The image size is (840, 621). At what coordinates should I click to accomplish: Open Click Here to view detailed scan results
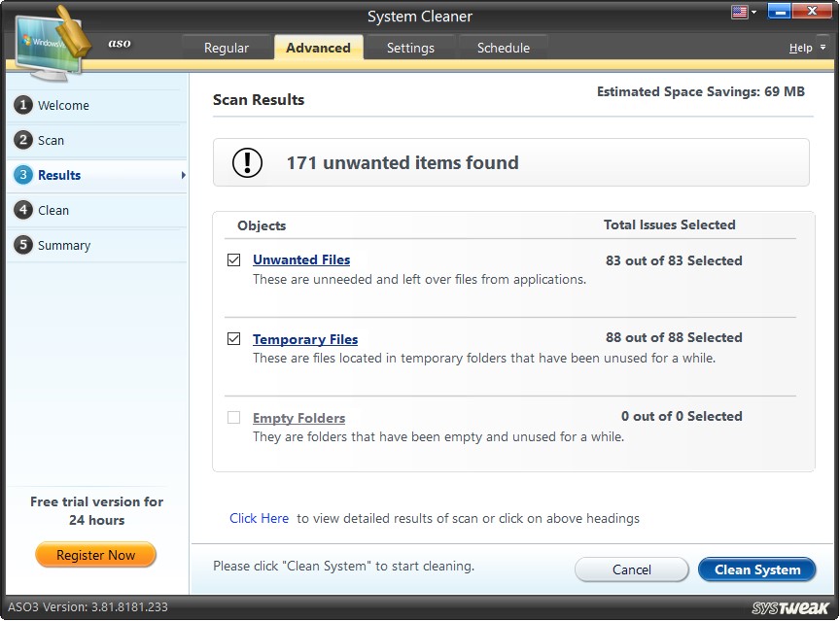point(259,518)
